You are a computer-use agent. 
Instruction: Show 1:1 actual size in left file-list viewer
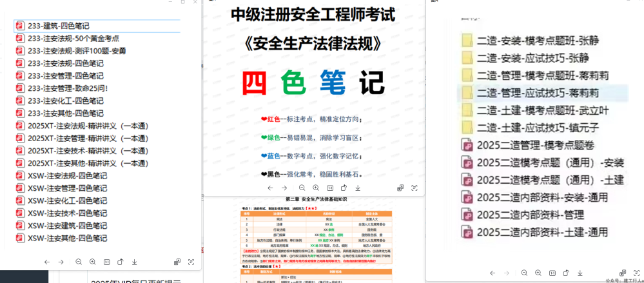pos(107,262)
